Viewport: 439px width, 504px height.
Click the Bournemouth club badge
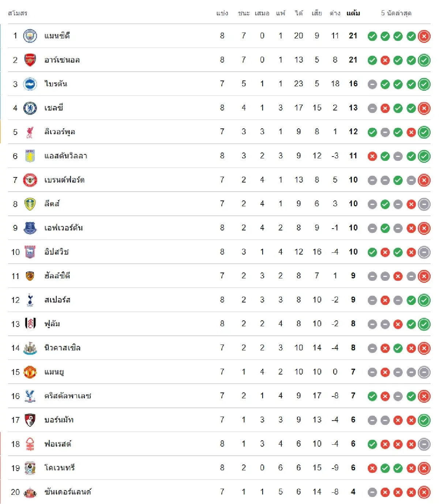(30, 420)
